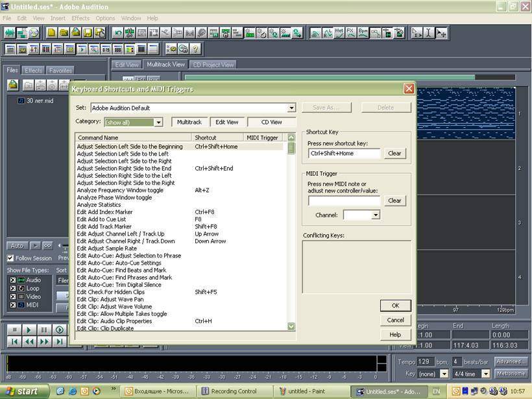Clear the Ctrl+Shift+Home shortcut key
The height and width of the screenshot is (399, 532).
pyautogui.click(x=394, y=154)
